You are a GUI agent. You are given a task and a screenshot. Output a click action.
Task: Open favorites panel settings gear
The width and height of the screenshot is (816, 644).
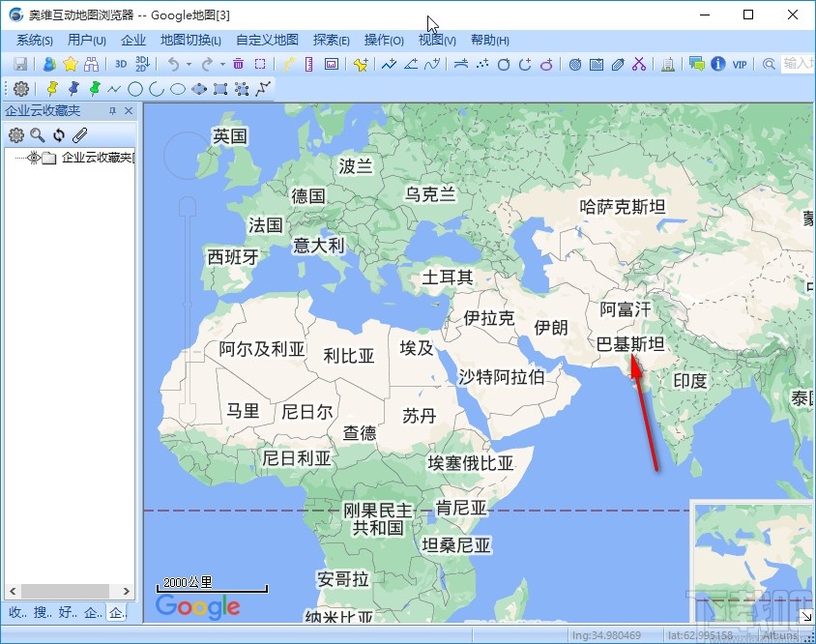16,135
